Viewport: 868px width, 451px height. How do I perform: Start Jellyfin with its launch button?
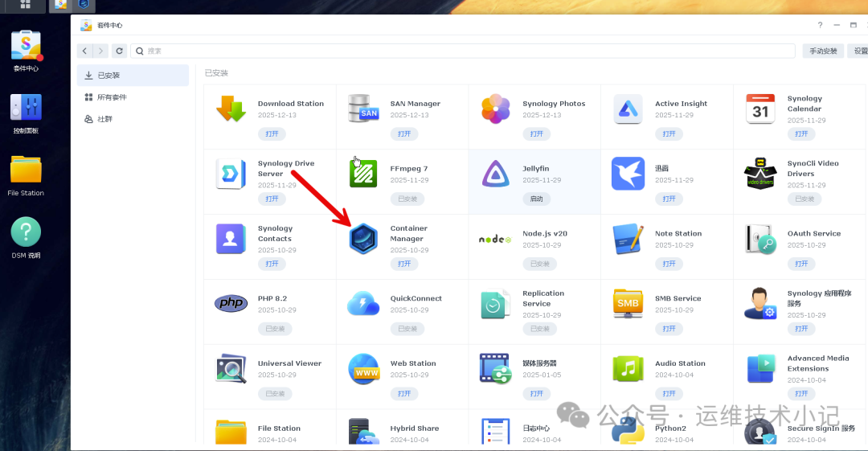pos(536,199)
